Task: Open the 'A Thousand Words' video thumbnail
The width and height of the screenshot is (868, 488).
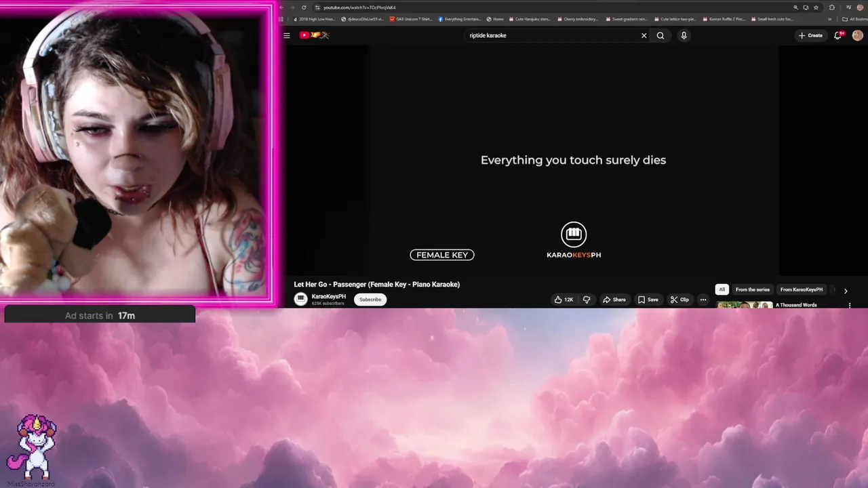Action: click(745, 305)
